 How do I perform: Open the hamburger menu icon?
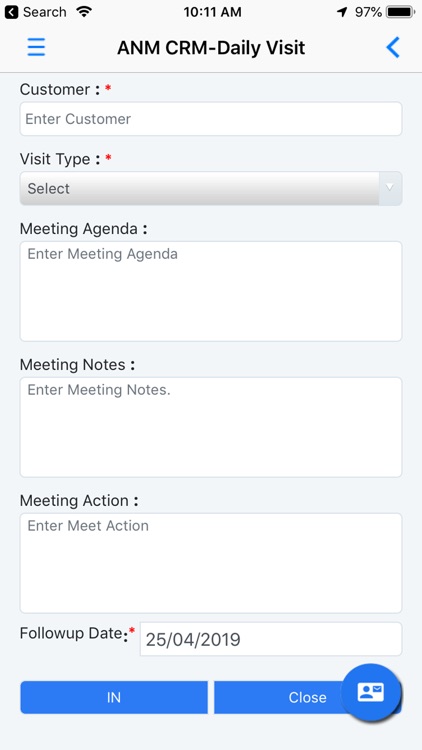pos(36,47)
